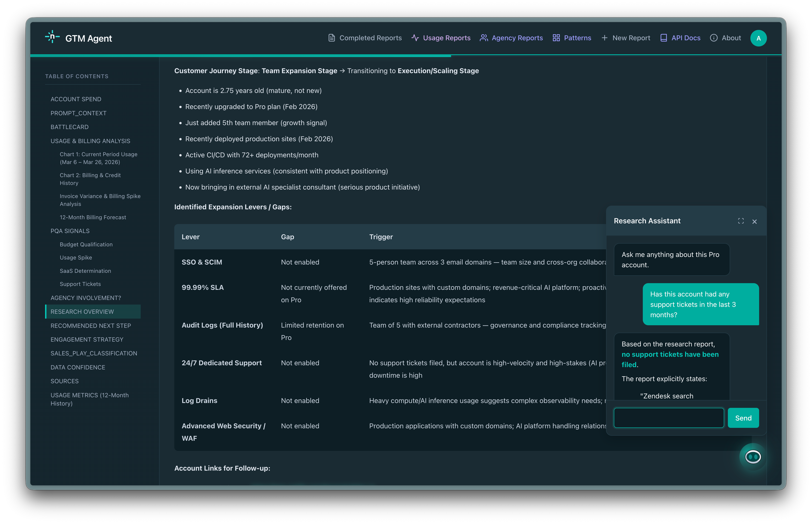Image resolution: width=812 pixels, height=524 pixels.
Task: Open the 12-Month Billing Forecast entry
Action: pyautogui.click(x=93, y=217)
